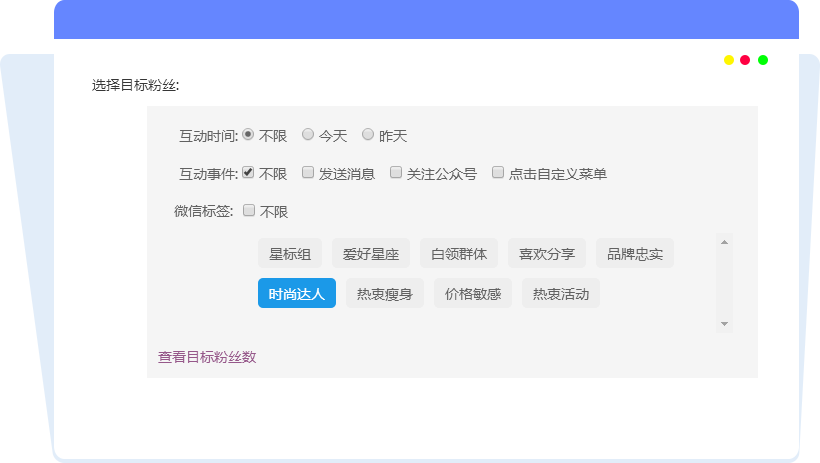Select the 星标组 tag
The width and height of the screenshot is (820, 463).
[290, 254]
